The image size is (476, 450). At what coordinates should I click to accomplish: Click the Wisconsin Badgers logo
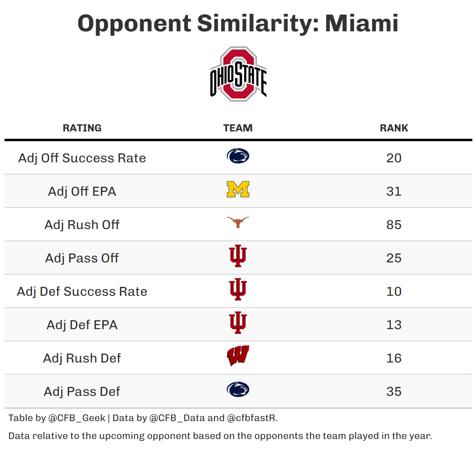point(238,356)
